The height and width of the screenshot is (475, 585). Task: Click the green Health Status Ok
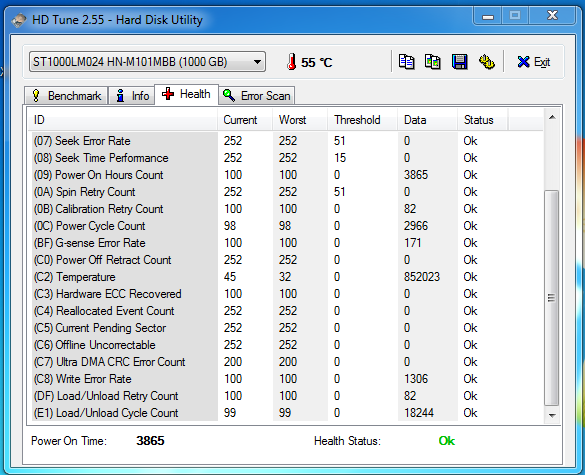click(447, 441)
